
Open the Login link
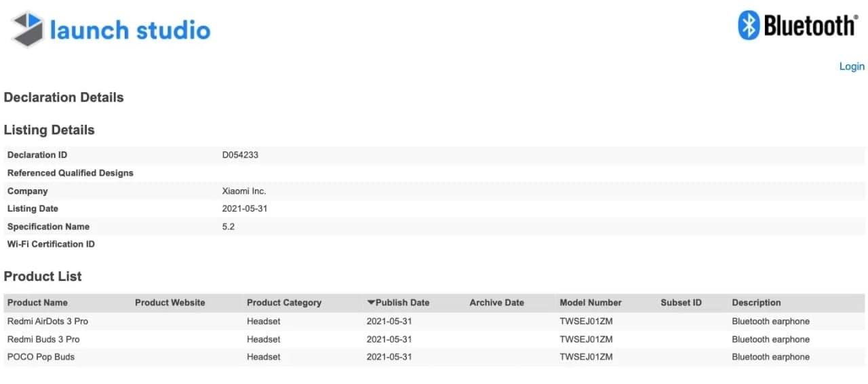point(852,66)
